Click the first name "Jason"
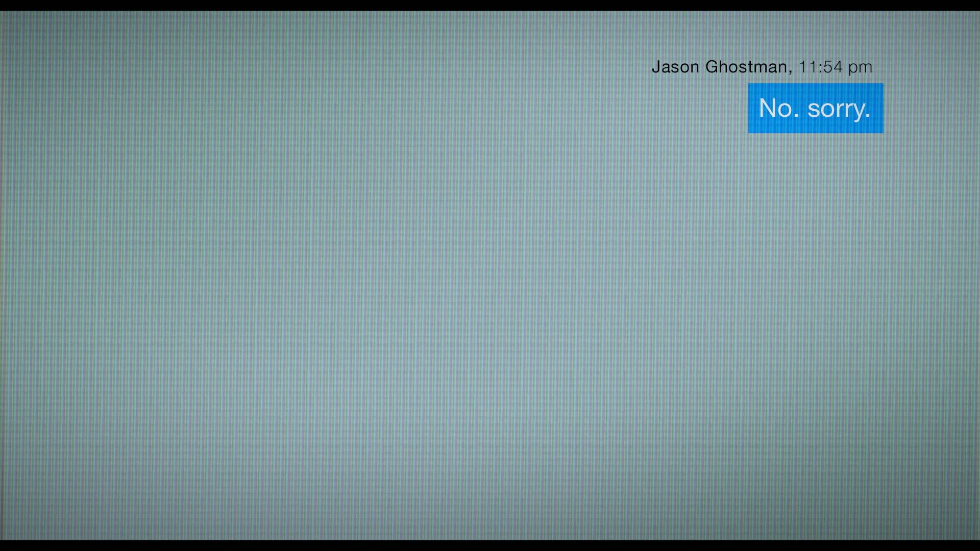The width and height of the screenshot is (980, 551). (x=675, y=67)
